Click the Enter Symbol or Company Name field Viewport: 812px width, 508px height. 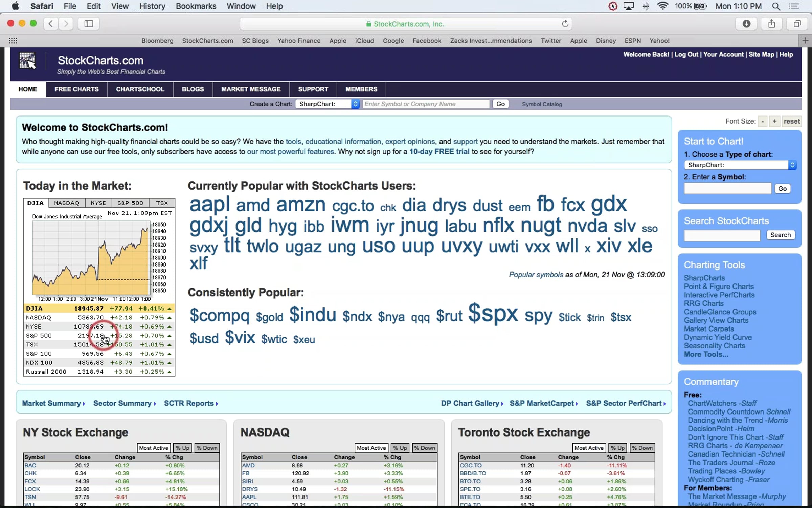pyautogui.click(x=426, y=104)
